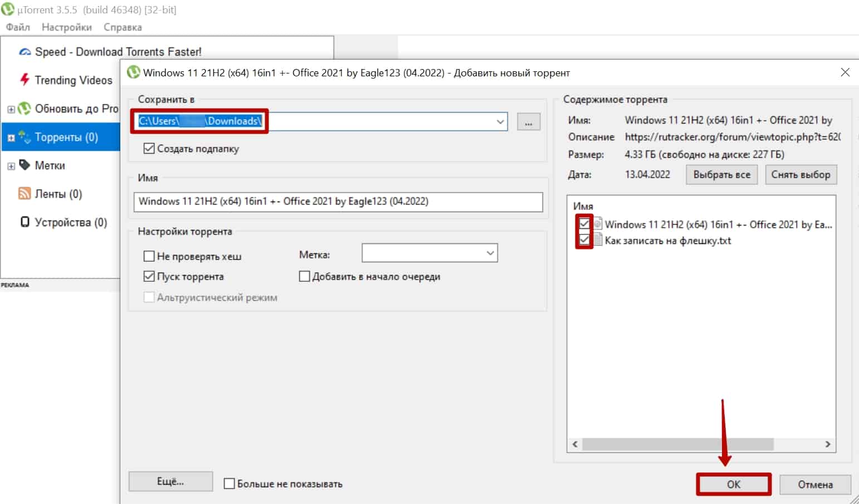
Task: Open the Ленты RSS feed icon
Action: click(x=25, y=193)
